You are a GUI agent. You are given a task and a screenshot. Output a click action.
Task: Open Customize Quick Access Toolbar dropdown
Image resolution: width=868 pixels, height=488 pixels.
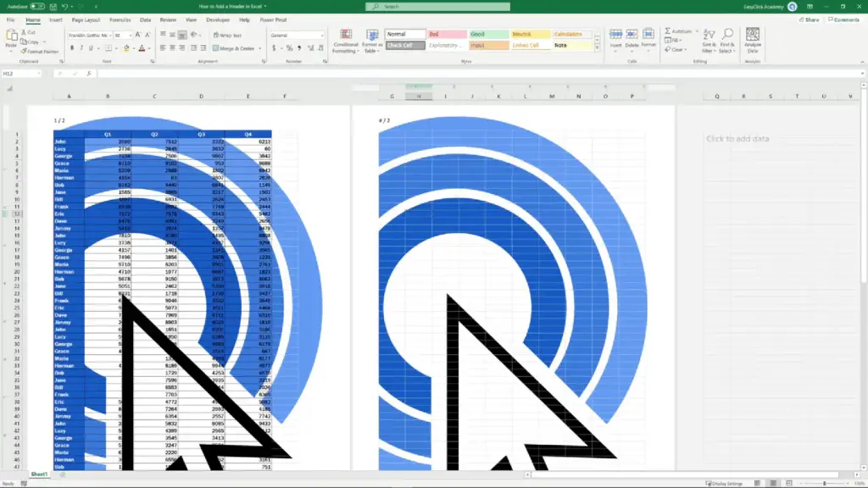(x=96, y=7)
